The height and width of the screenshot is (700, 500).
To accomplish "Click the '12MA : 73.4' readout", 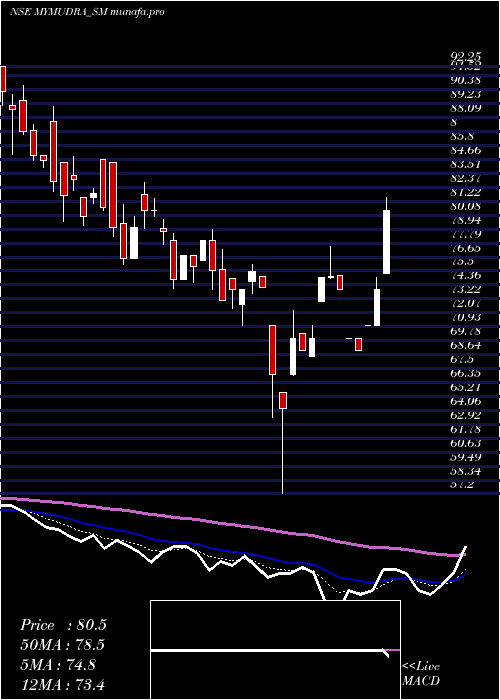I will (63, 684).
